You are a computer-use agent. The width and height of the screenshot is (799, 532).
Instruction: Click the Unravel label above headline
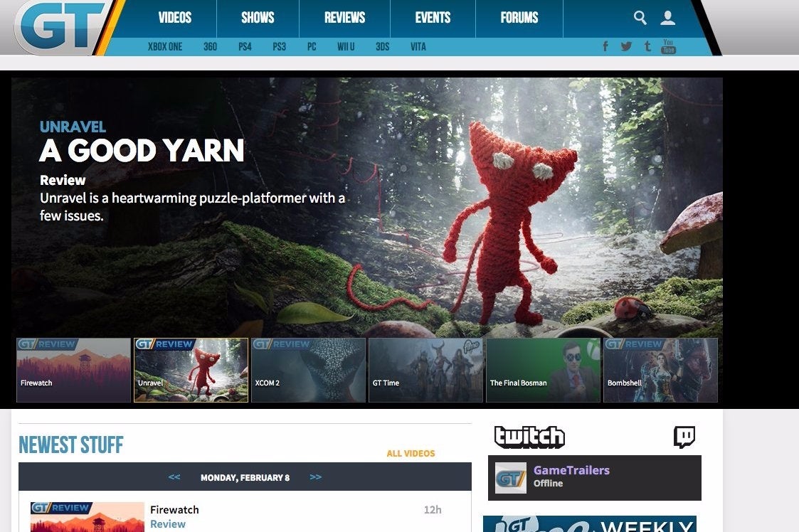point(73,127)
